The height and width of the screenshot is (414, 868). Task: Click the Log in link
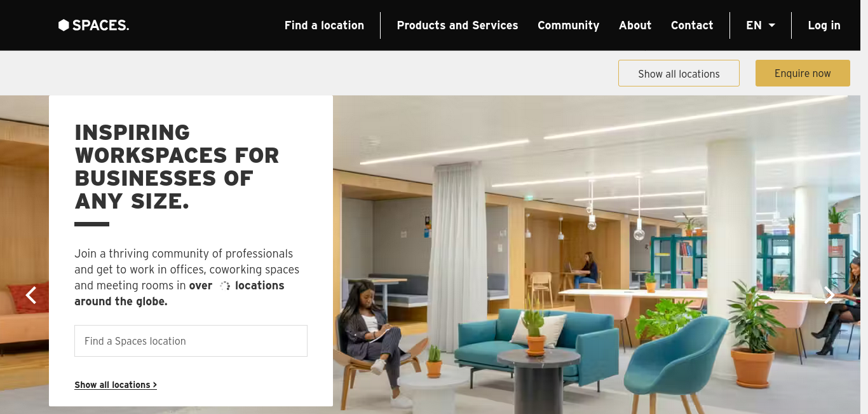(x=824, y=25)
